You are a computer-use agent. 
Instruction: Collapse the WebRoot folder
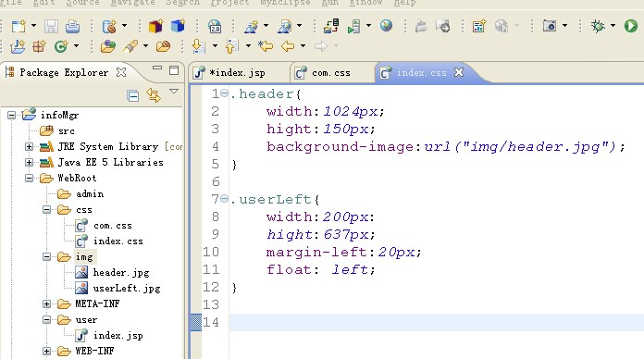pyautogui.click(x=30, y=179)
